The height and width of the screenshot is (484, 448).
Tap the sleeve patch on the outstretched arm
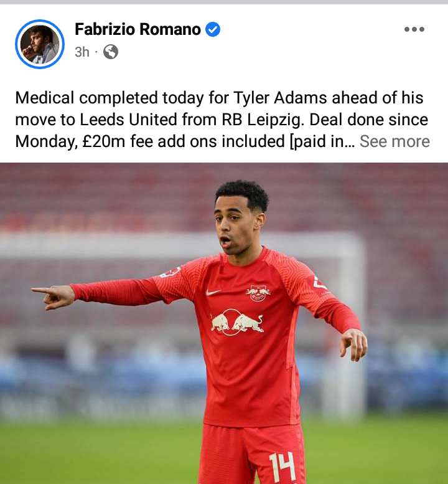click(x=170, y=272)
